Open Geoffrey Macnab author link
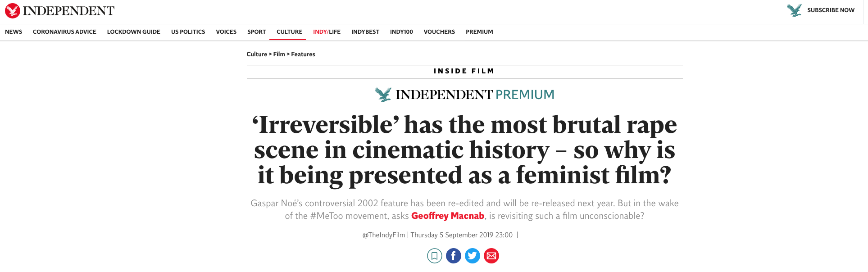This screenshot has height=272, width=868. pyautogui.click(x=447, y=216)
